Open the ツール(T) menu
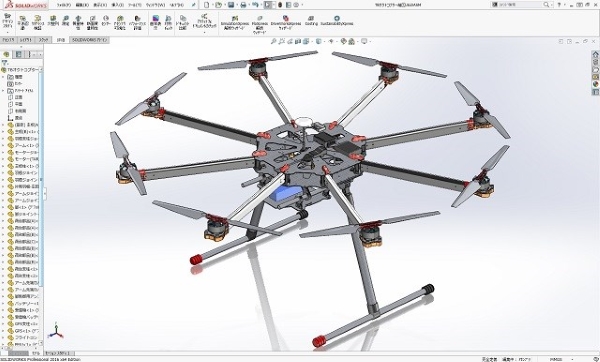 [134, 5]
